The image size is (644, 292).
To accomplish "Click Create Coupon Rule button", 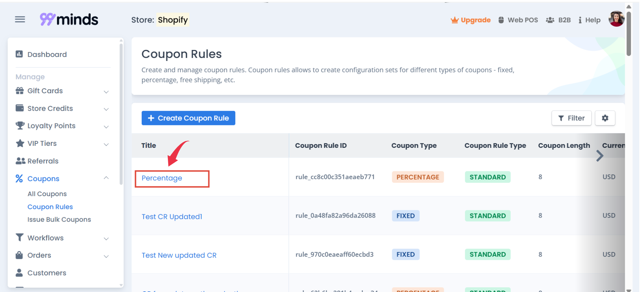I will tap(188, 118).
